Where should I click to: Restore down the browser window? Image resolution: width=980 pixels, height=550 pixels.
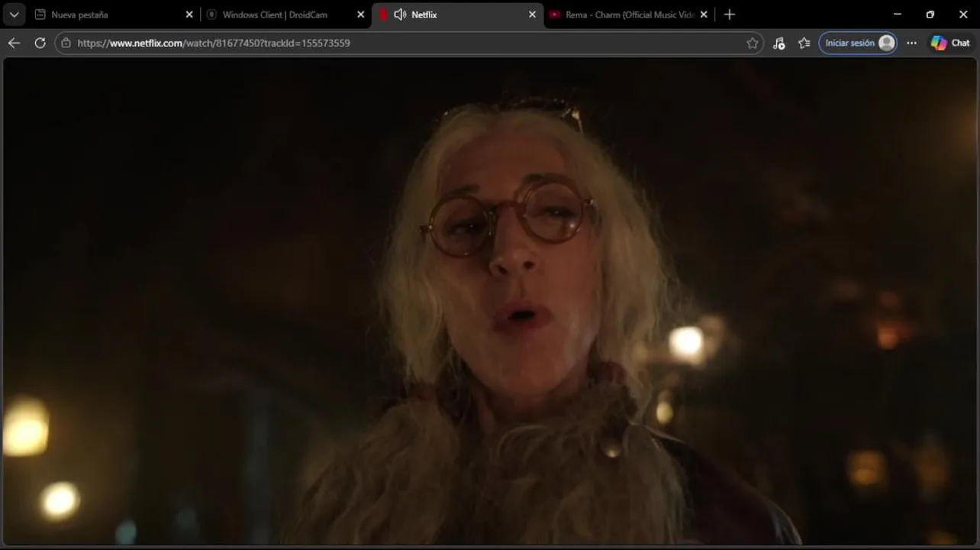[x=930, y=15]
